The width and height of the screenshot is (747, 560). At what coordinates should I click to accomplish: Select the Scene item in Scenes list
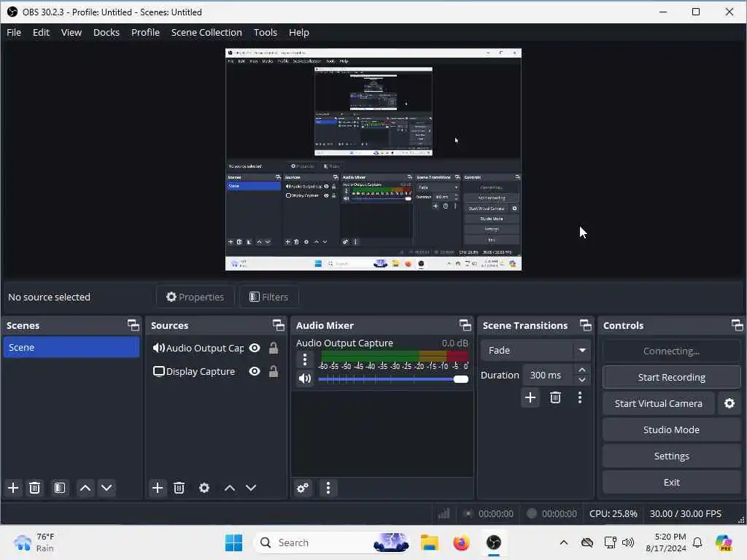71,347
